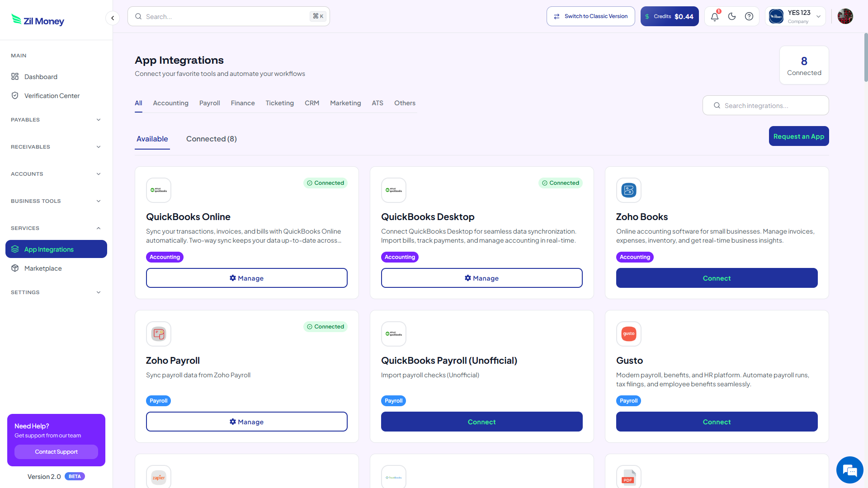Click the QuickBooks Online app logo
The height and width of the screenshot is (488, 868).
[x=159, y=190]
